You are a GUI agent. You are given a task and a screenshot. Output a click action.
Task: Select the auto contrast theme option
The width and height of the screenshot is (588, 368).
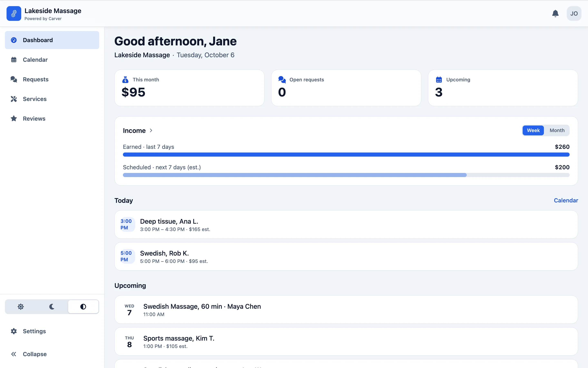click(83, 307)
